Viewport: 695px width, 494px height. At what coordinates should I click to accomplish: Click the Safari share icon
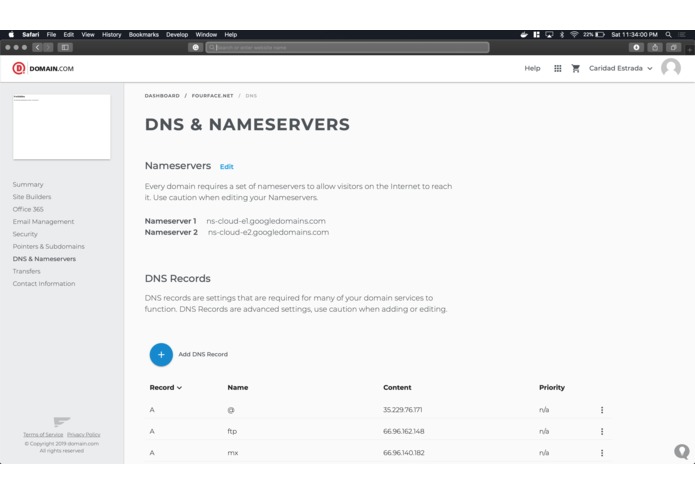(655, 47)
